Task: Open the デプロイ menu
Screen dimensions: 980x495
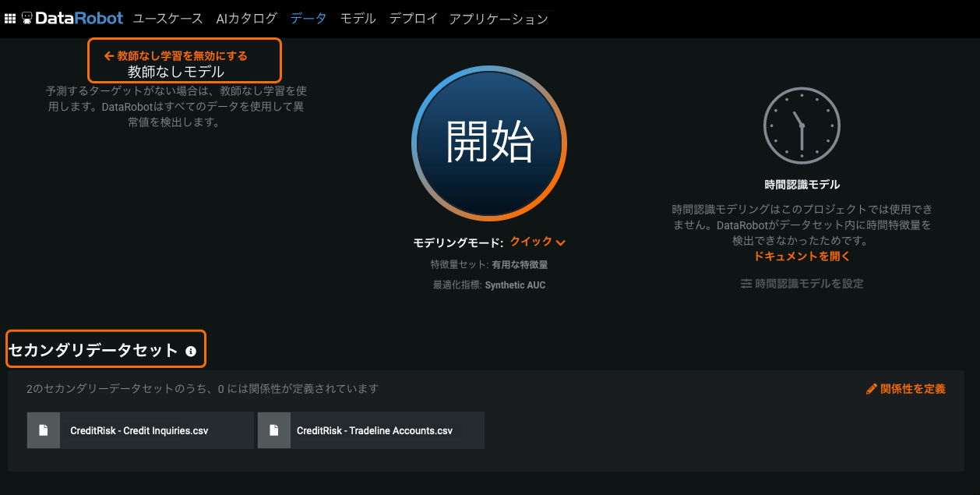Action: [x=413, y=19]
